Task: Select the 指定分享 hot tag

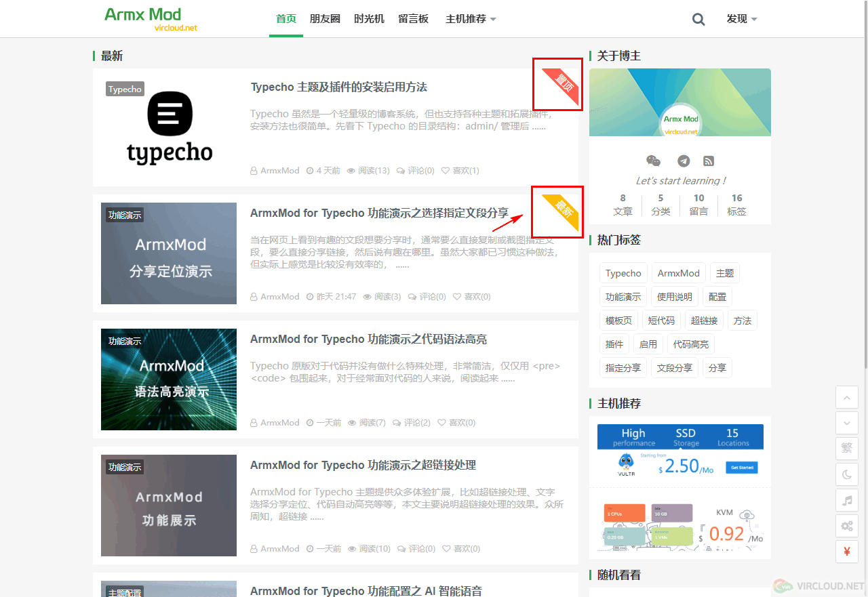Action: (623, 368)
